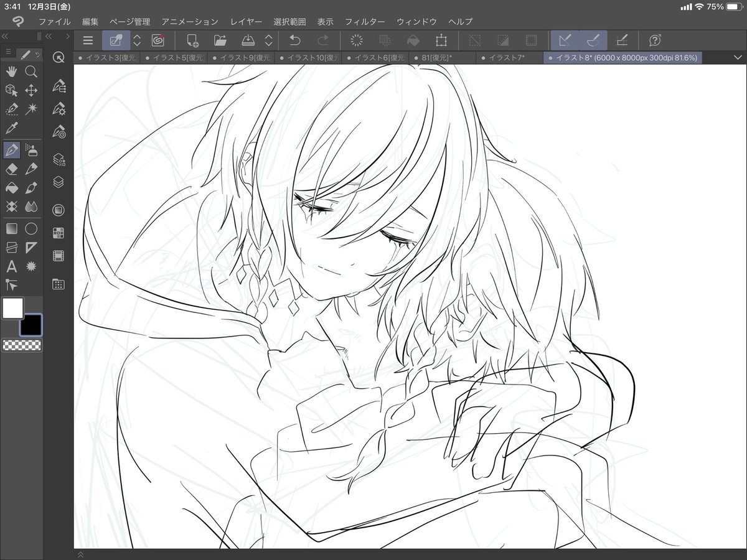Open the Animation Timeline palette icon
The height and width of the screenshot is (560, 747).
(59, 255)
